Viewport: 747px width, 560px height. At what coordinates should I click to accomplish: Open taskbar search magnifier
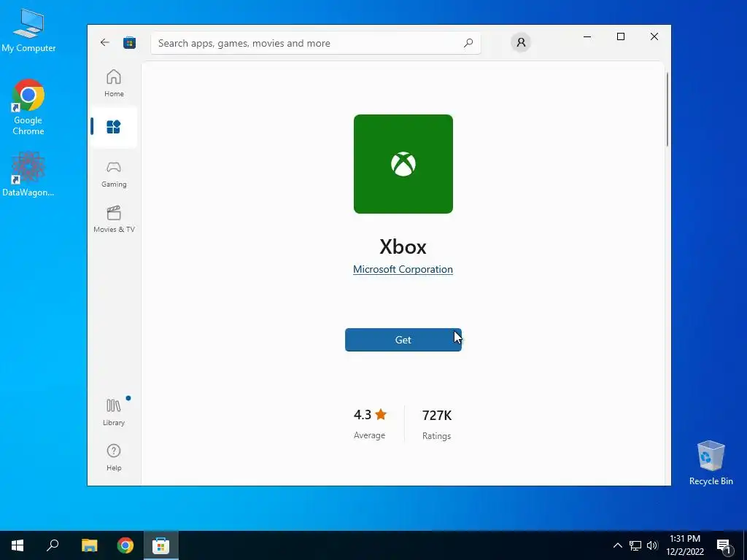pyautogui.click(x=53, y=545)
